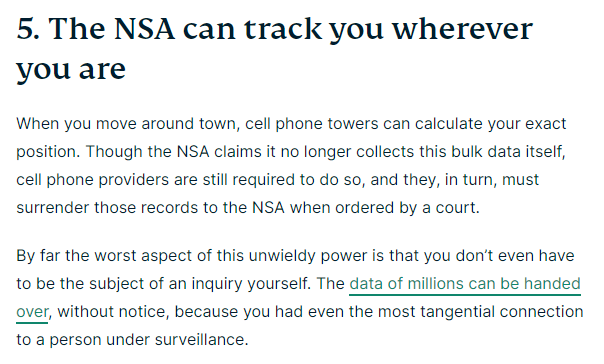Click the line beginning 'By far the worst aspect'
This screenshot has height=364, width=604.
click(x=295, y=256)
